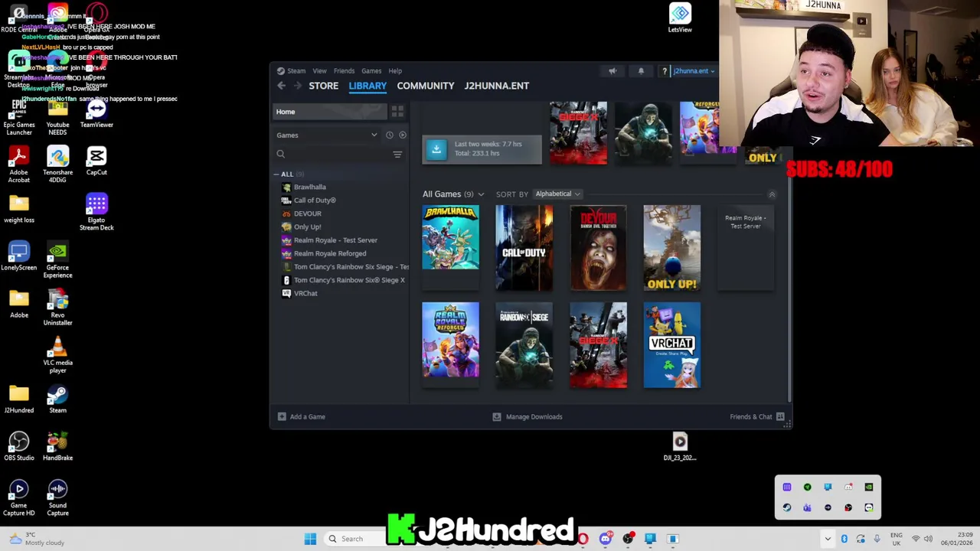
Task: Open Friends & Chat window icon
Action: tap(780, 417)
